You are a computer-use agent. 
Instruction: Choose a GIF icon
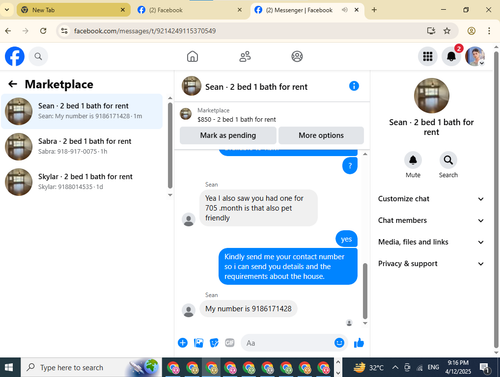230,343
